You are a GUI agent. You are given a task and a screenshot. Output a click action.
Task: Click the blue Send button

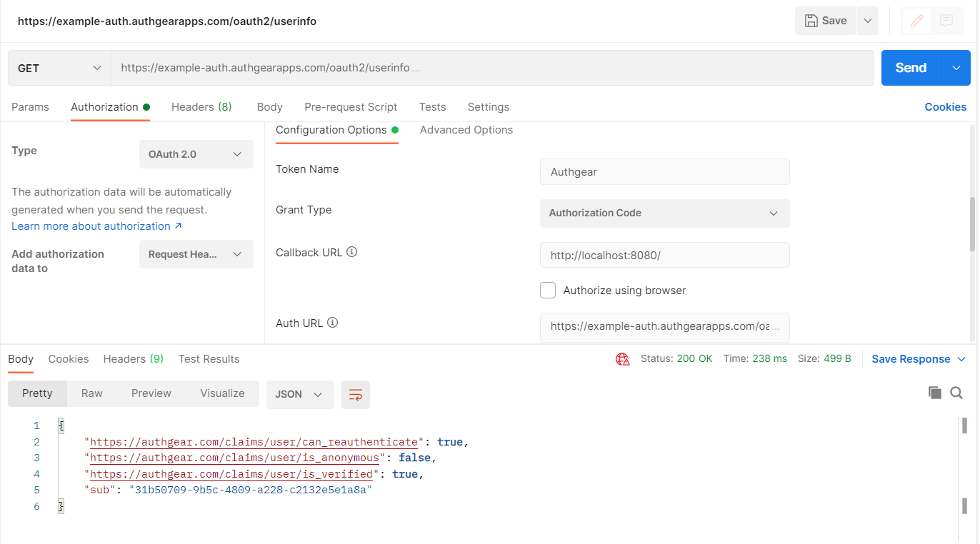point(911,68)
